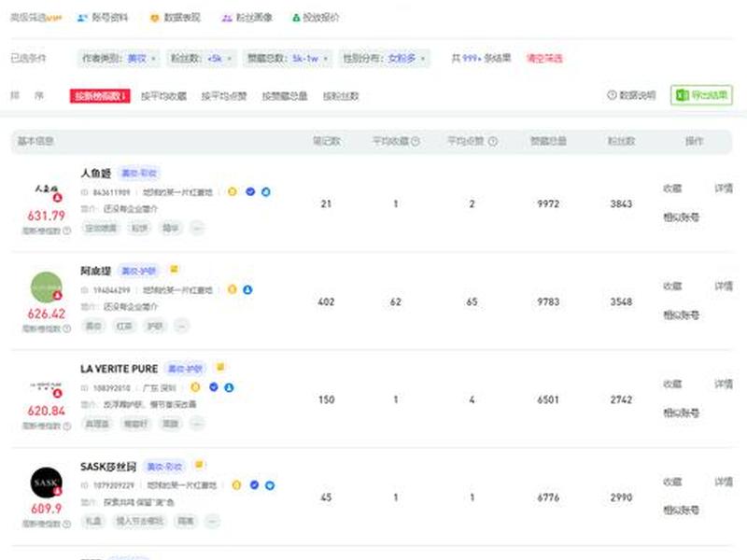Open 详情 for the SASK莎丝珂 account
The height and width of the screenshot is (560, 747).
(x=724, y=482)
